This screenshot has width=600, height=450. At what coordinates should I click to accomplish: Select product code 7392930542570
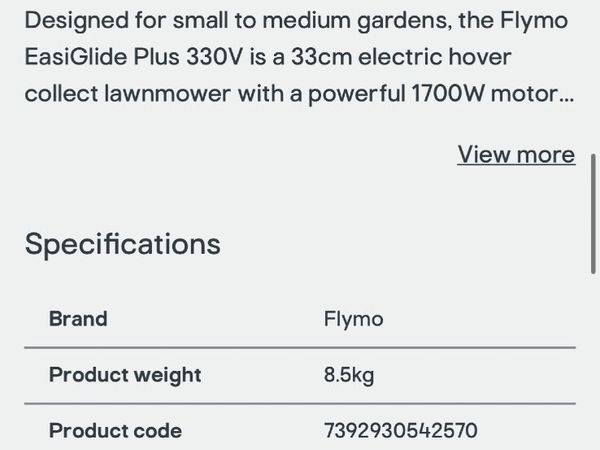coord(401,430)
